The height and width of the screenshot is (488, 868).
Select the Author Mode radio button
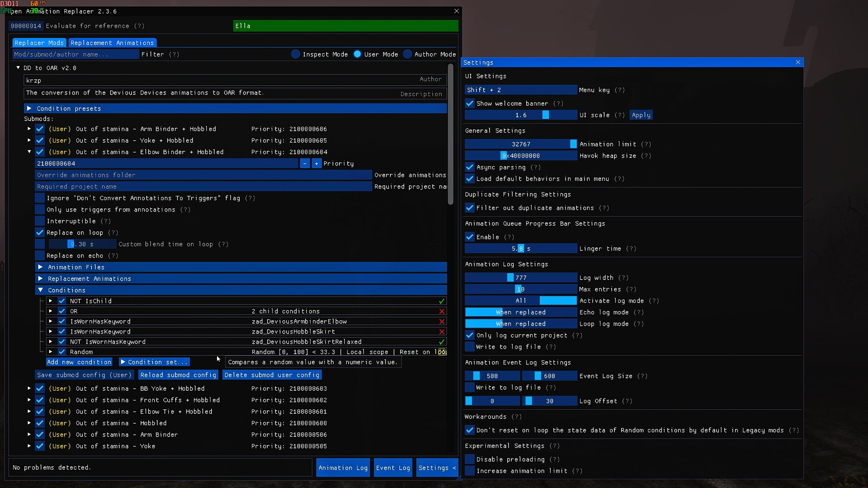(408, 54)
